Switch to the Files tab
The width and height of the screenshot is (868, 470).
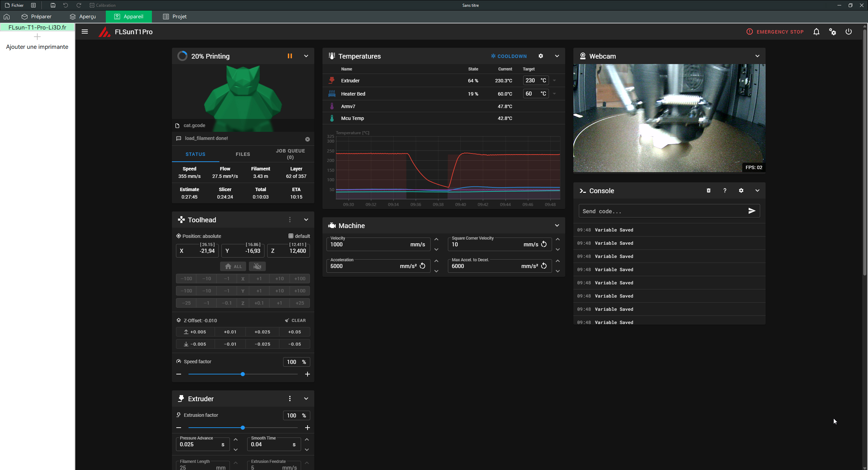tap(243, 154)
